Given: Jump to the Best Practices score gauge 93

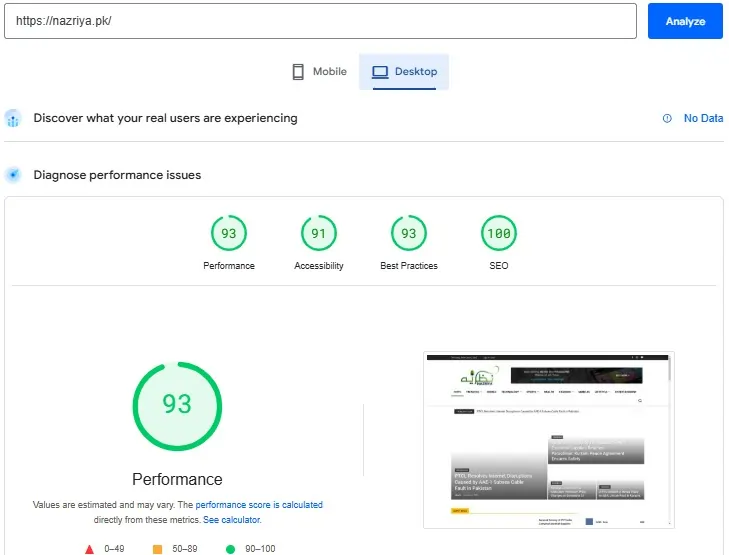Looking at the screenshot, I should point(409,233).
